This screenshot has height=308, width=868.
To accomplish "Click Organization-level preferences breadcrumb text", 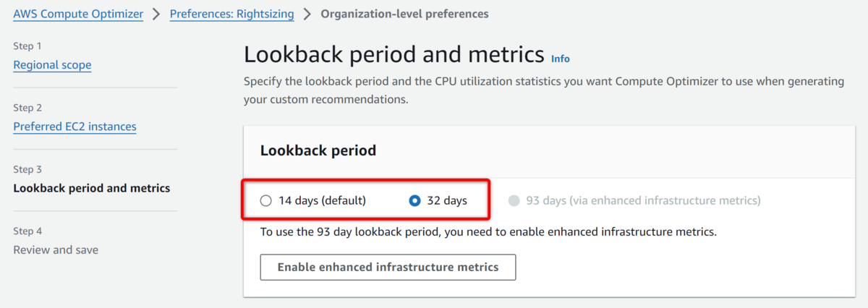I will [x=404, y=14].
